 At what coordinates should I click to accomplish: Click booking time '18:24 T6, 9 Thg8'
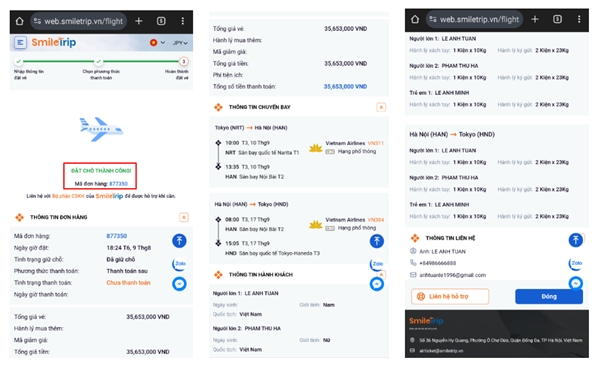click(129, 248)
